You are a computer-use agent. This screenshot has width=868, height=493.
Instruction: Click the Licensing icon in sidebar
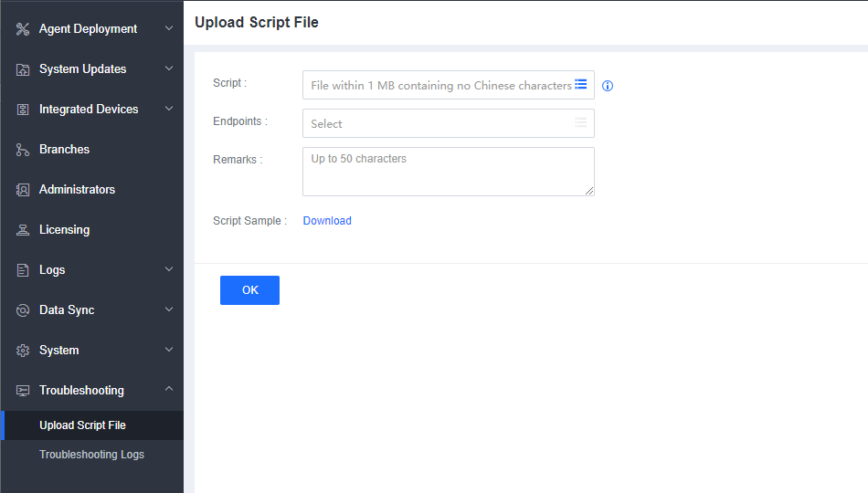point(23,230)
